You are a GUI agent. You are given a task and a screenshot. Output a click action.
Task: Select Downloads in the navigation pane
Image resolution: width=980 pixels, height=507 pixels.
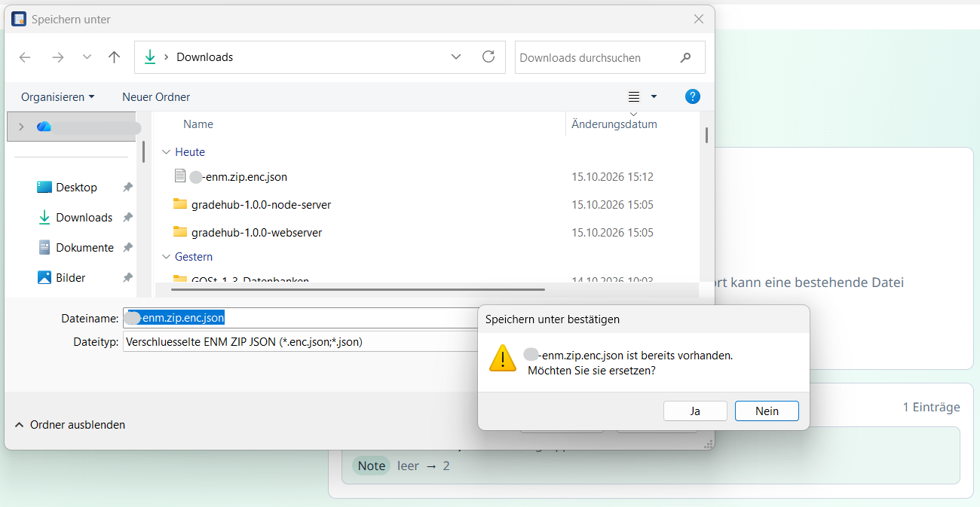pyautogui.click(x=84, y=218)
